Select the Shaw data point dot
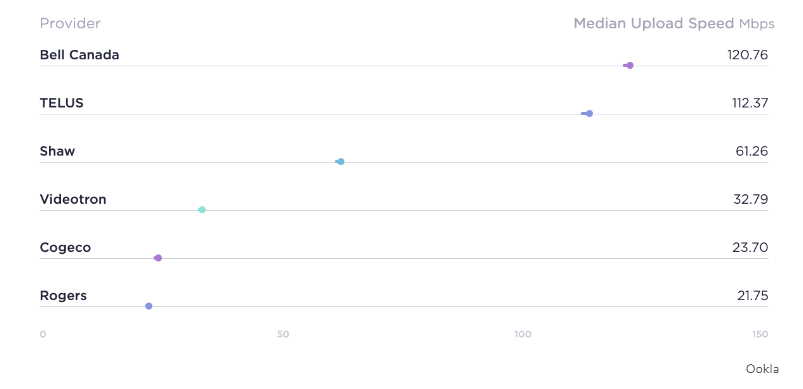 [341, 162]
